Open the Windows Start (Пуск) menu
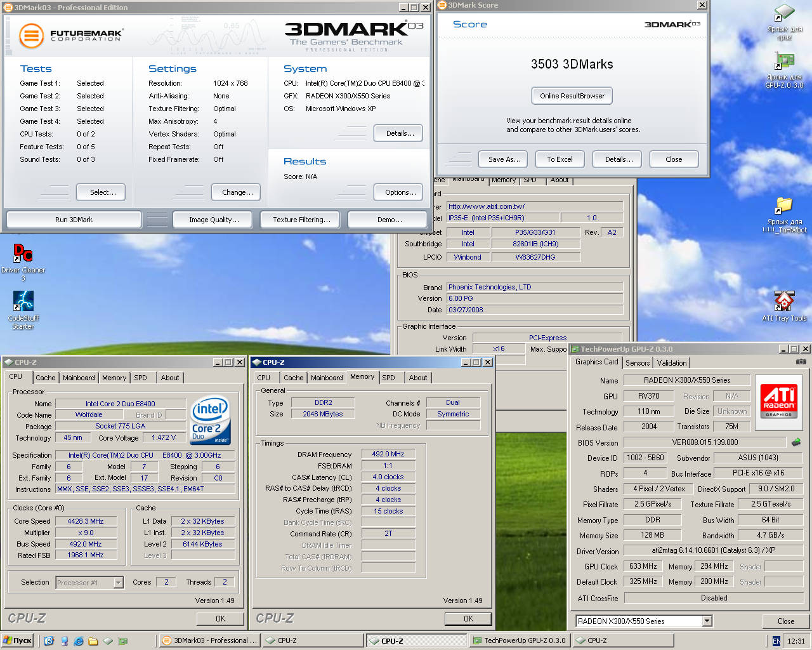The image size is (812, 650). (x=17, y=640)
